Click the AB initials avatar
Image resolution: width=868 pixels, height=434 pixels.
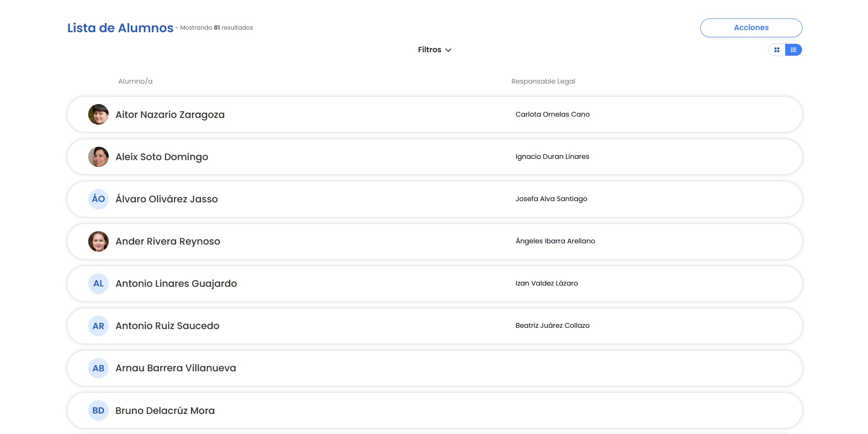click(x=98, y=368)
